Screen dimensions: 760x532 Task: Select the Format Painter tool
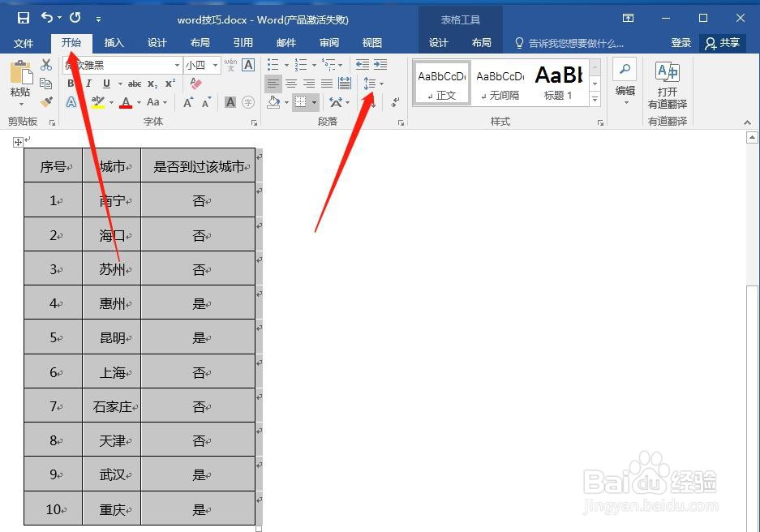coord(47,100)
